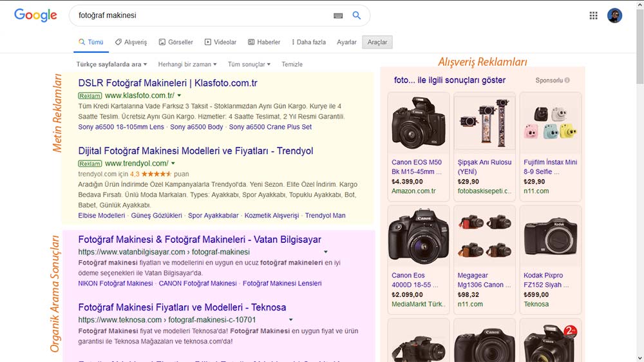Viewport: 644px width, 362px height.
Task: Open Trendyol Man sitelink
Action: coord(325,215)
